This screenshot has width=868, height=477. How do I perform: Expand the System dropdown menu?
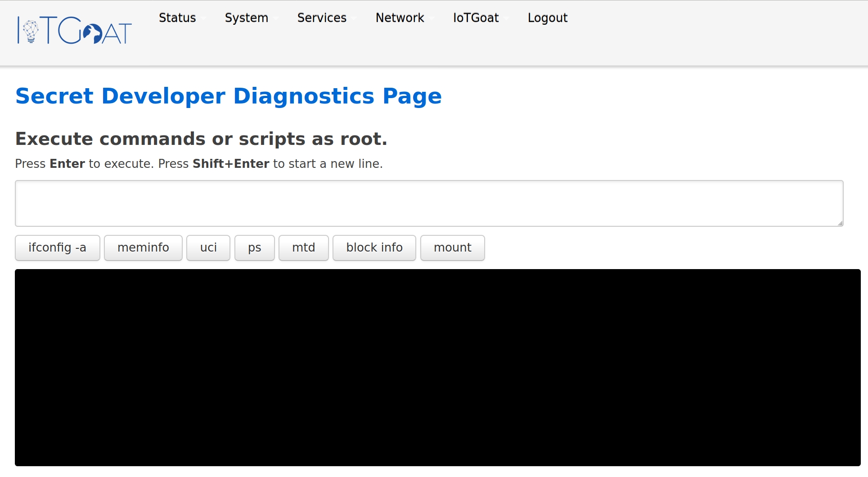point(247,18)
